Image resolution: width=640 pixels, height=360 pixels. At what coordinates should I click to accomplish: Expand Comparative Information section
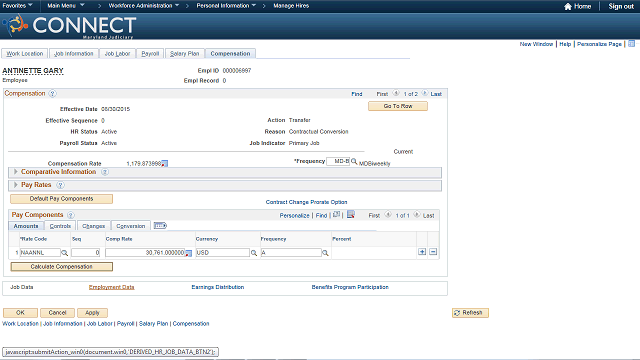16,172
